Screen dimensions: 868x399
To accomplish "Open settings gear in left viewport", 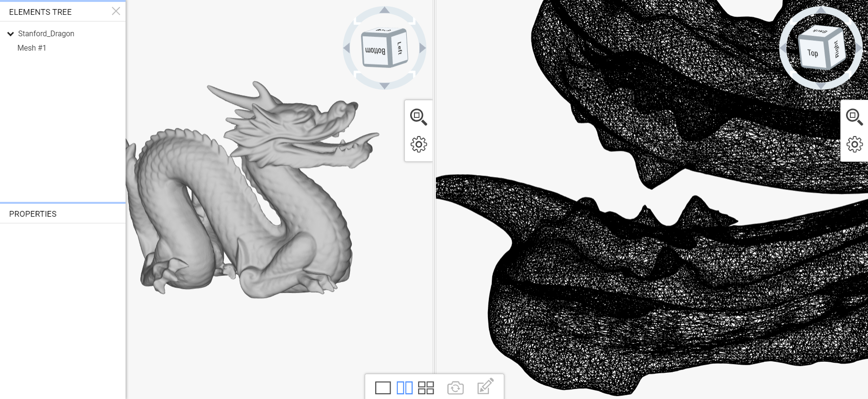I will point(419,144).
